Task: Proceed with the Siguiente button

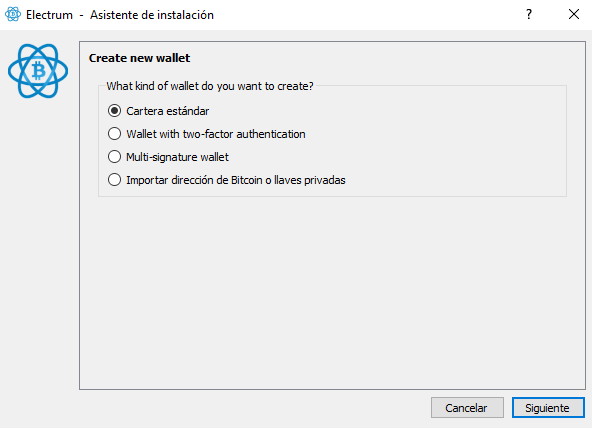Action: coord(548,408)
